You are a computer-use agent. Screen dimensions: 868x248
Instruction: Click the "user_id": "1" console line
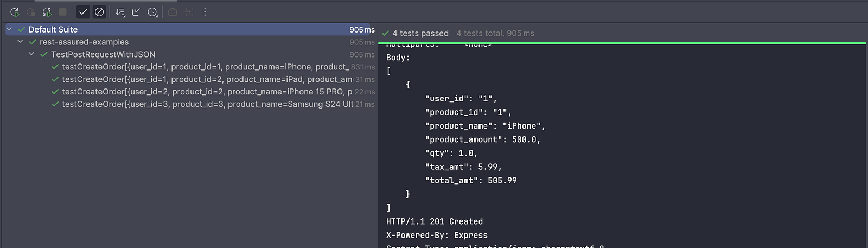[x=461, y=98]
